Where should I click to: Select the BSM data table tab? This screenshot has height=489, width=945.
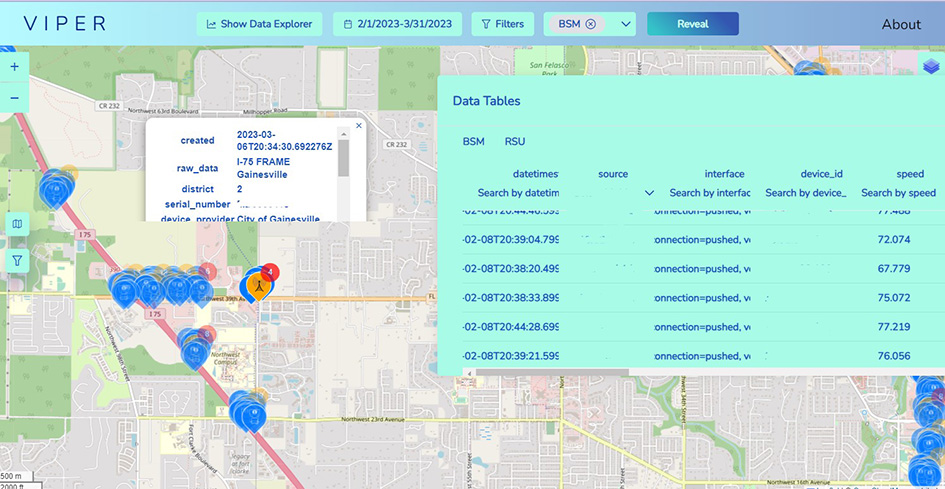(x=473, y=142)
